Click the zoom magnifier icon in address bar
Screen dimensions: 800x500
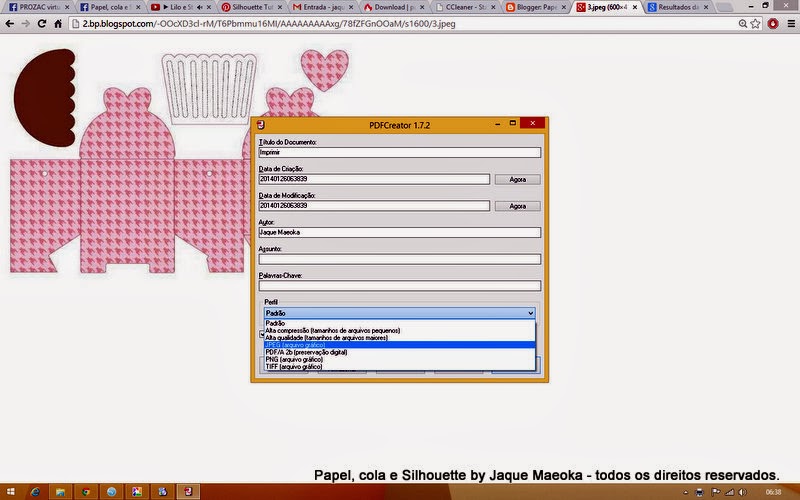tap(743, 23)
